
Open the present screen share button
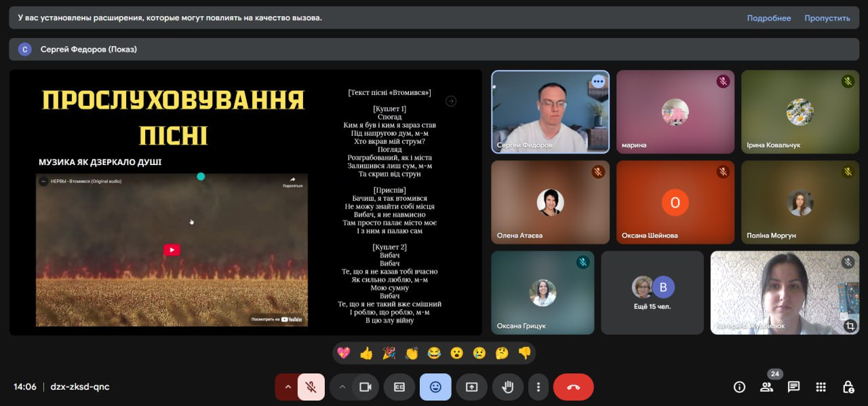click(471, 387)
